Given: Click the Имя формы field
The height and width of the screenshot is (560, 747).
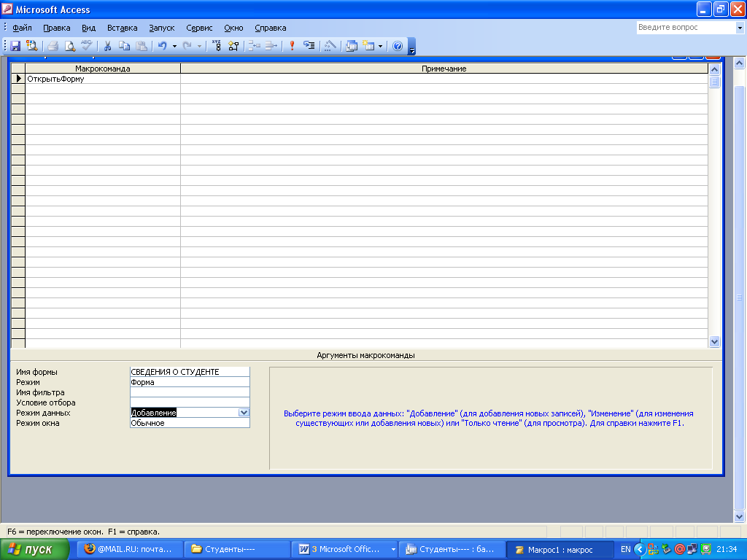Looking at the screenshot, I should click(x=190, y=372).
